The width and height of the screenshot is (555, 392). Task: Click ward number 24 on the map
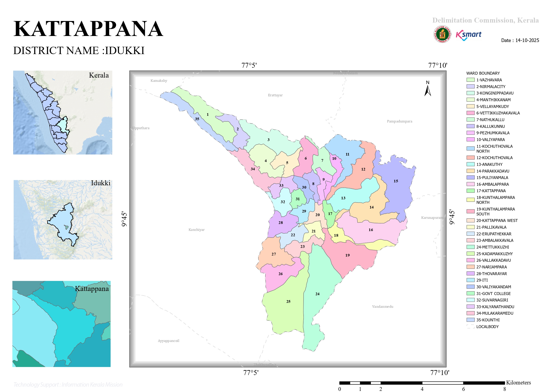(x=317, y=294)
